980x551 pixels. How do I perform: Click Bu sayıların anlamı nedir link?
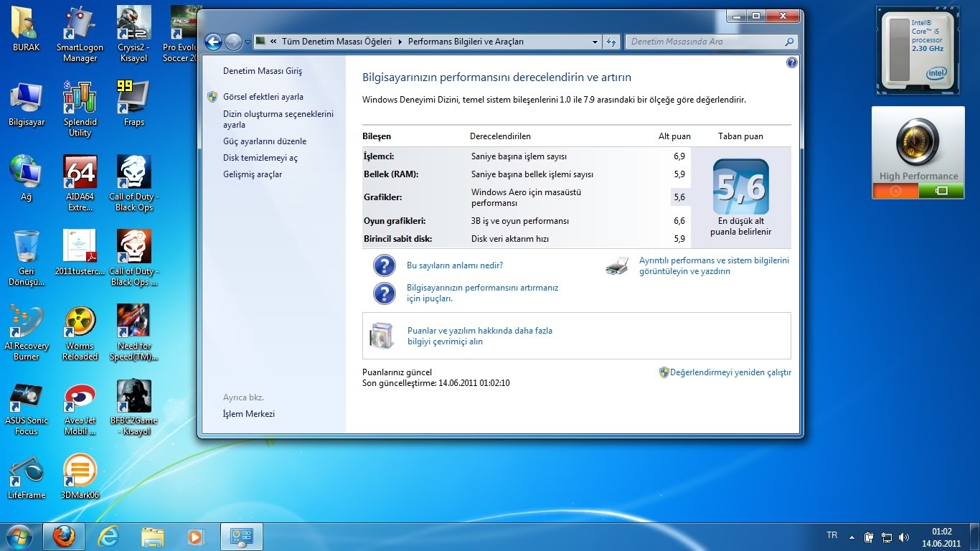click(x=455, y=265)
